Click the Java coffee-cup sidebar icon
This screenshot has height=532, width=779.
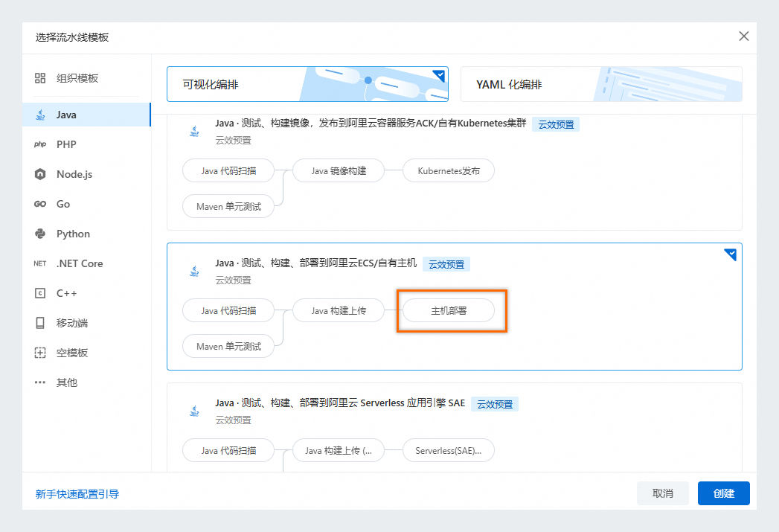(40, 115)
